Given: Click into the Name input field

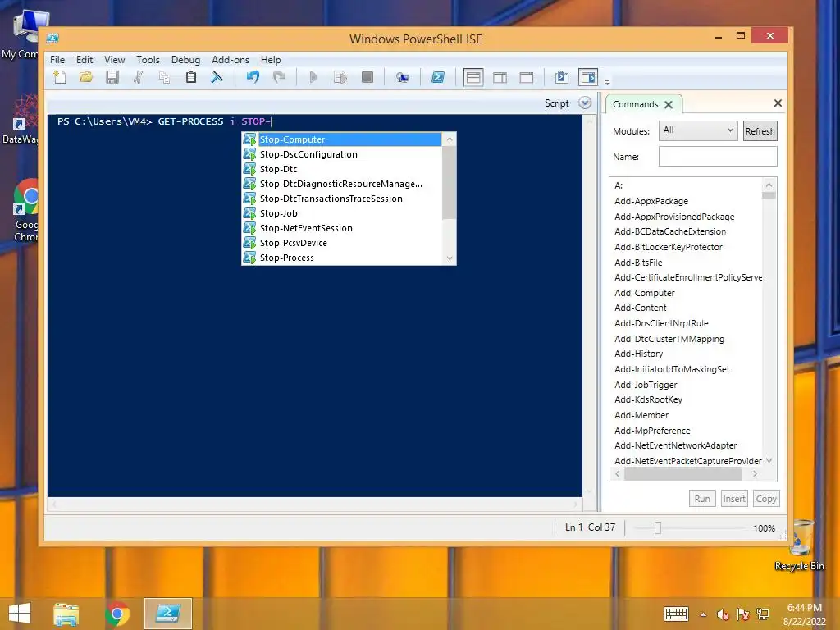Looking at the screenshot, I should click(718, 157).
